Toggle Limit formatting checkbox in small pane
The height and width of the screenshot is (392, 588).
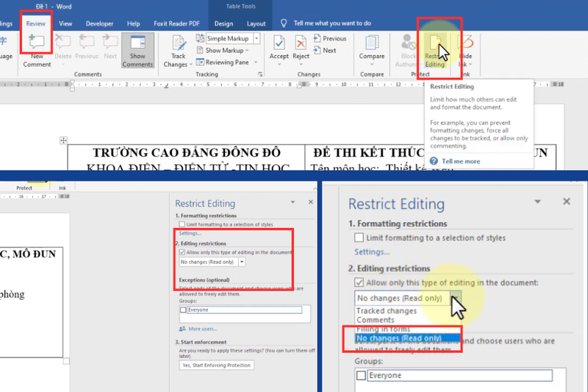182,224
